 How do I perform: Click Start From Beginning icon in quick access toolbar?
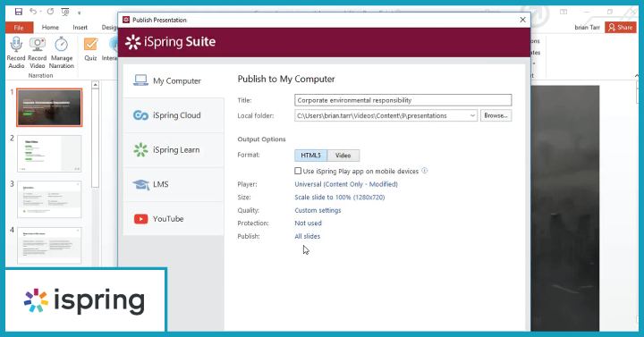(x=65, y=12)
